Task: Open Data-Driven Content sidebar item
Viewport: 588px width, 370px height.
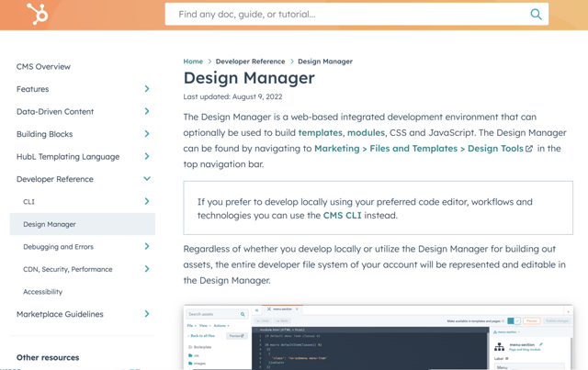Action: (x=55, y=112)
